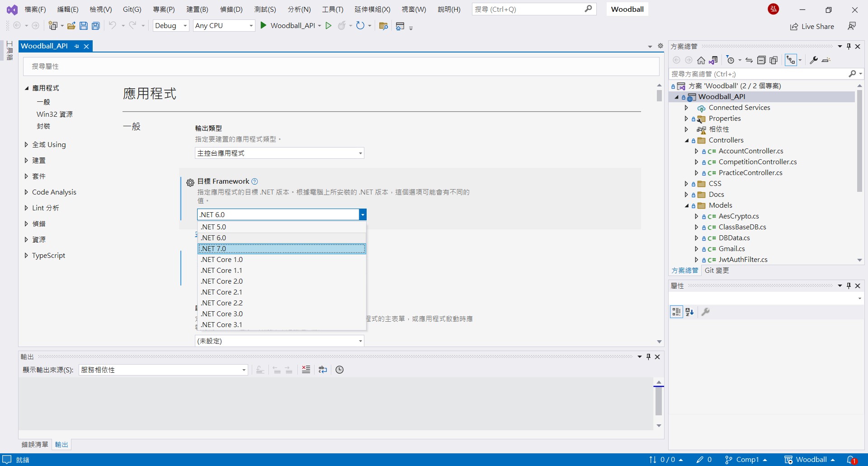
Task: Collapse all in Solution Explorer
Action: tap(761, 60)
